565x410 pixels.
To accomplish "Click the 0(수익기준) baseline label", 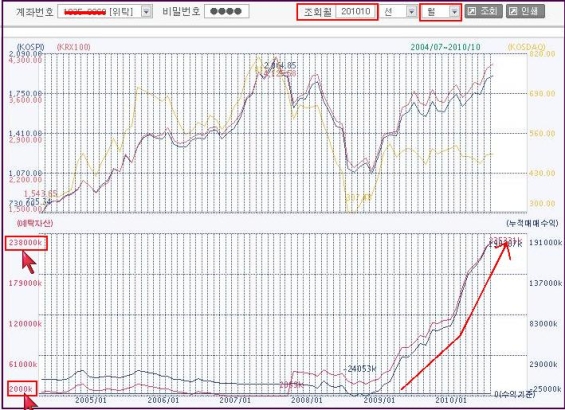I will pyautogui.click(x=515, y=395).
